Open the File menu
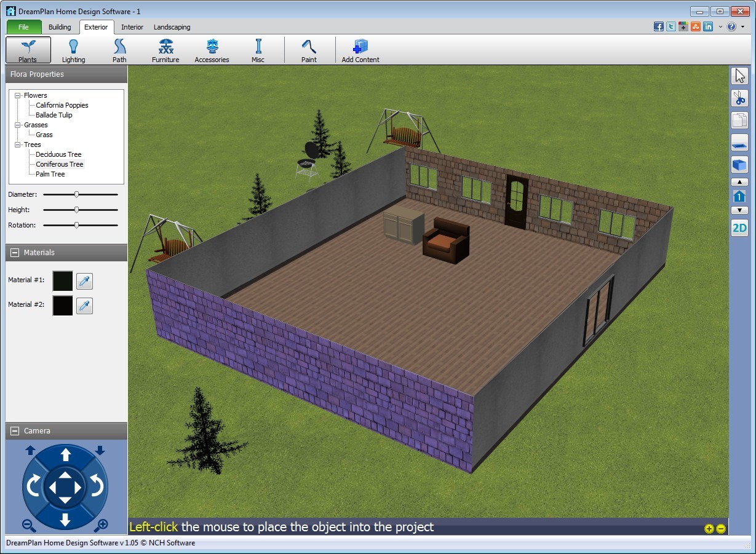This screenshot has height=554, width=756. (24, 27)
